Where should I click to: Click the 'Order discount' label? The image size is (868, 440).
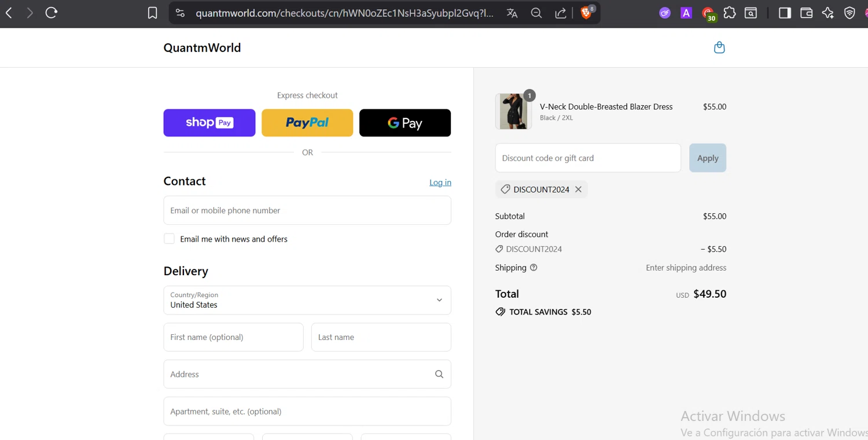[521, 234]
